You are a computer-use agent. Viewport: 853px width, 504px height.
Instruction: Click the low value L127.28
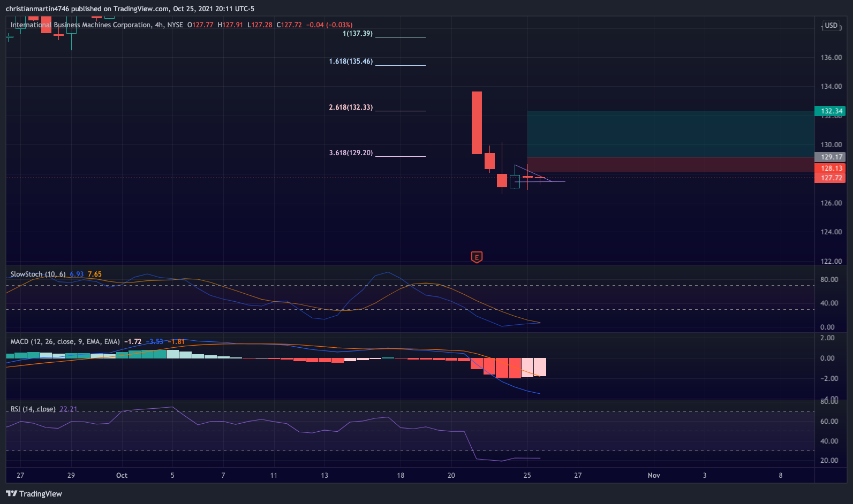pos(260,25)
